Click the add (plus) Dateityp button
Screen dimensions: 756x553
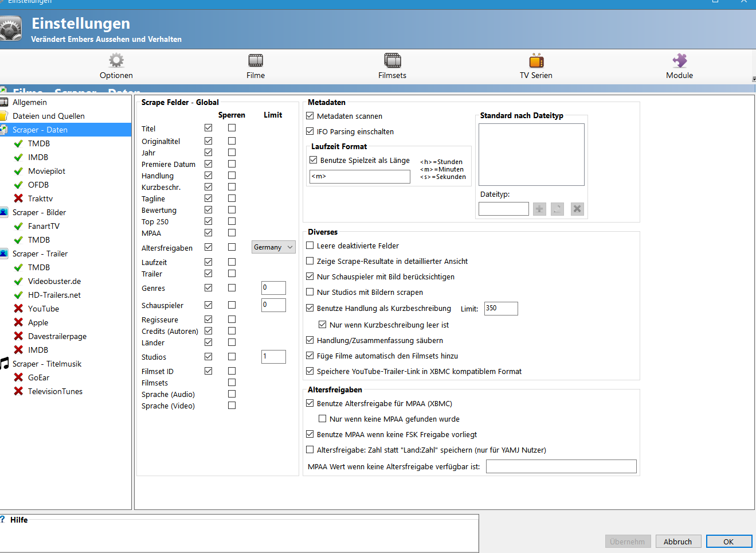[539, 209]
